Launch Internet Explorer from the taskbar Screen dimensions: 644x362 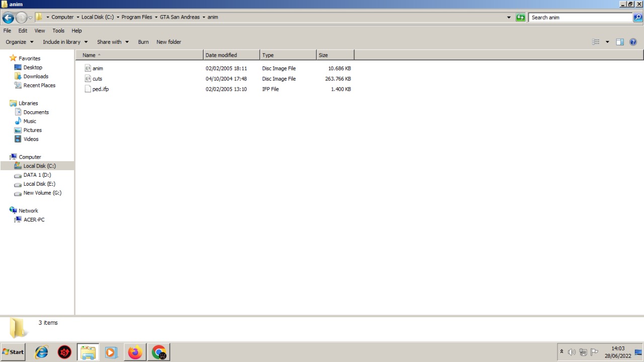coord(41,352)
